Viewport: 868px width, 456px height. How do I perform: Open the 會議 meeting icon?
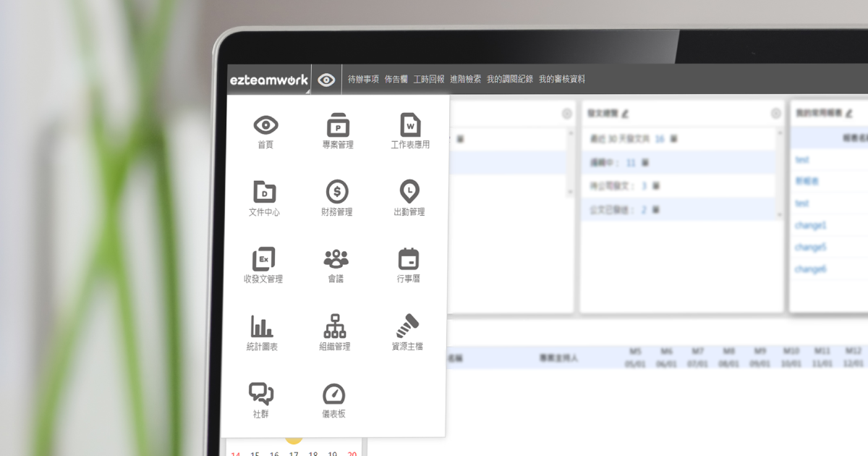336,259
